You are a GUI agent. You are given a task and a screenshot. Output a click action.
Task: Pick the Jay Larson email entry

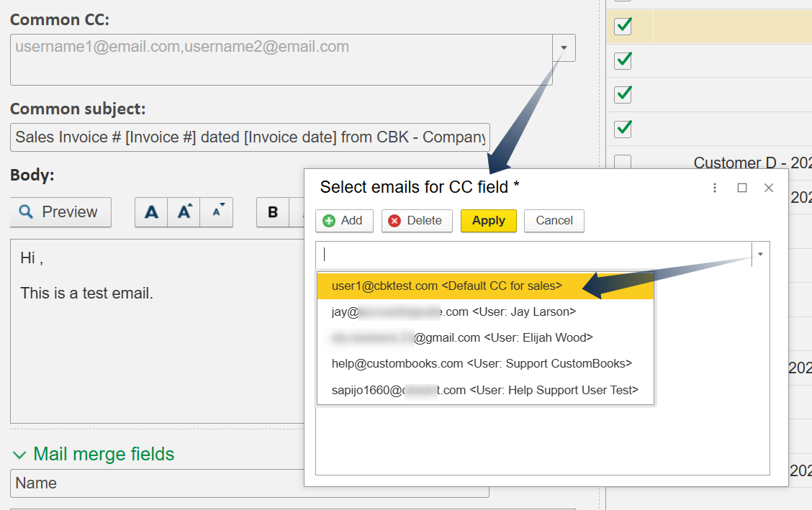[x=454, y=311]
